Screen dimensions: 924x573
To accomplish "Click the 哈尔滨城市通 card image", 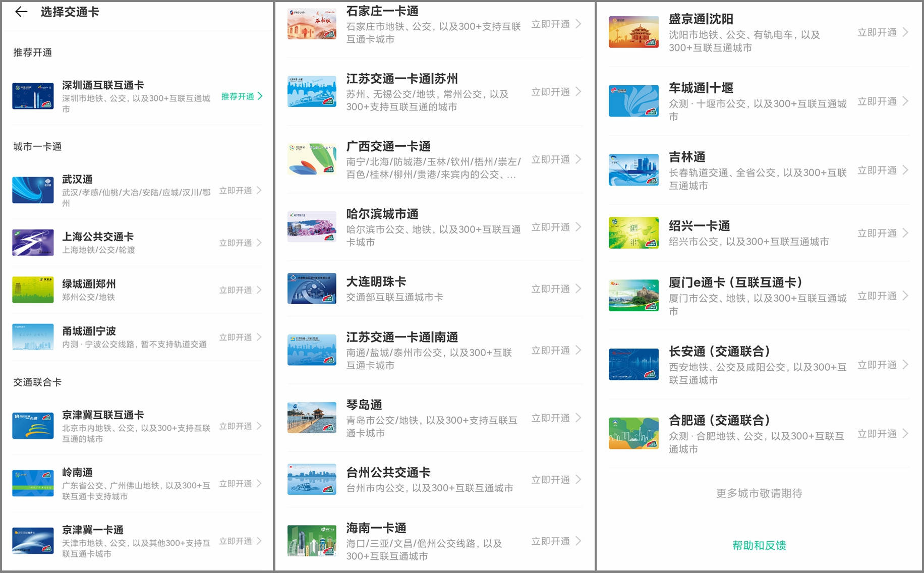I will pos(311,227).
